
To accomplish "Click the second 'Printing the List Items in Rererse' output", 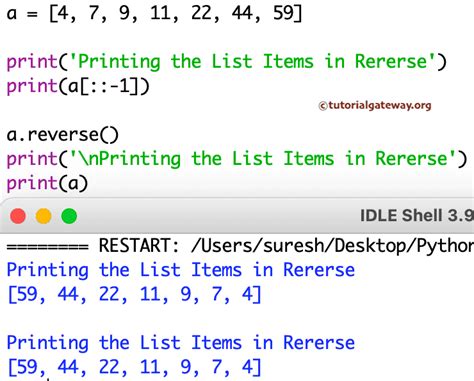I will [x=181, y=343].
